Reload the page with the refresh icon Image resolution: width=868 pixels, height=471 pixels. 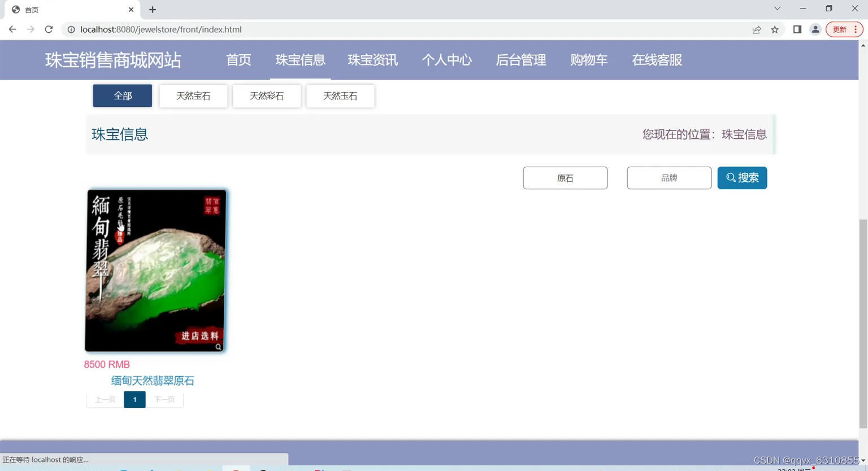pos(49,29)
